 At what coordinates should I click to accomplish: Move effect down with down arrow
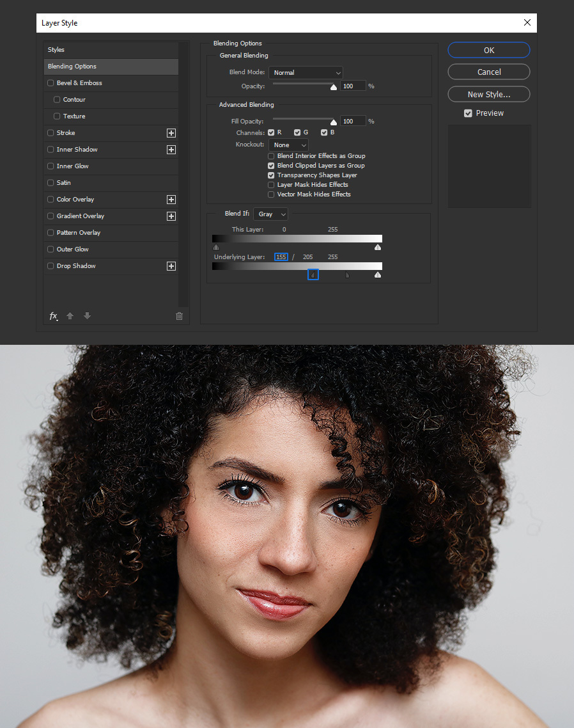[x=87, y=316]
